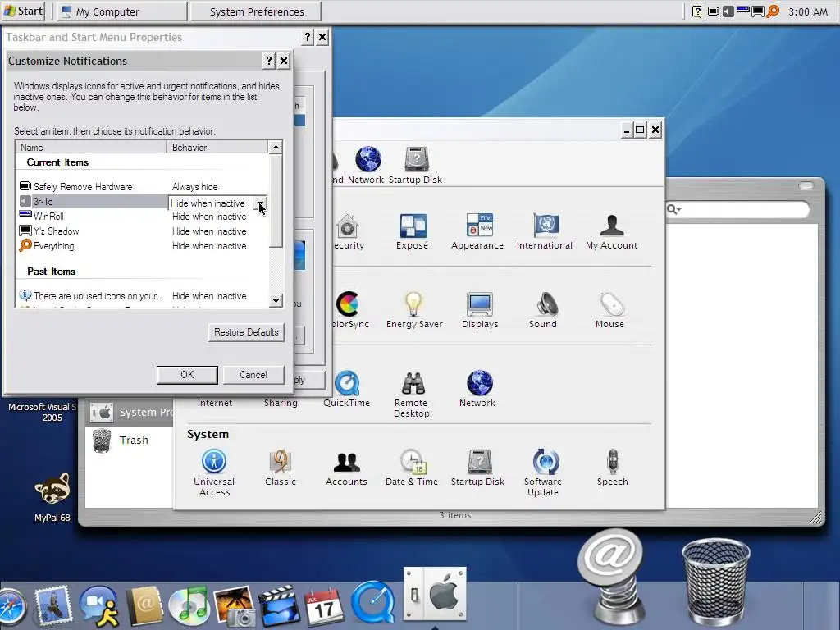The width and height of the screenshot is (840, 630).
Task: Click Startup Disk in the top toolbar row
Action: click(x=416, y=166)
